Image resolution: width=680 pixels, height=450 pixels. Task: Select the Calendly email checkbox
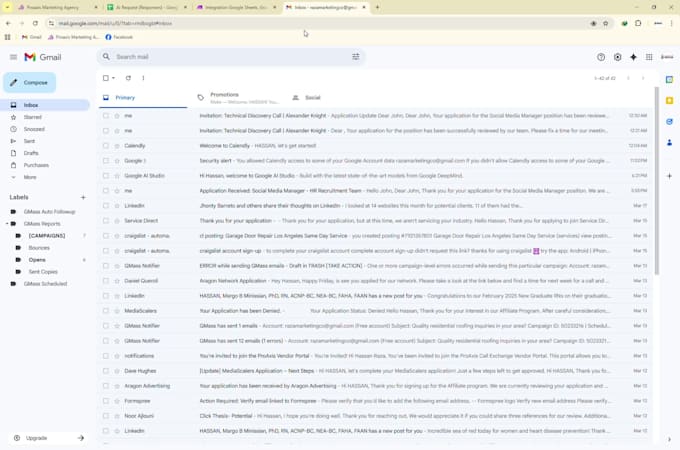point(106,146)
